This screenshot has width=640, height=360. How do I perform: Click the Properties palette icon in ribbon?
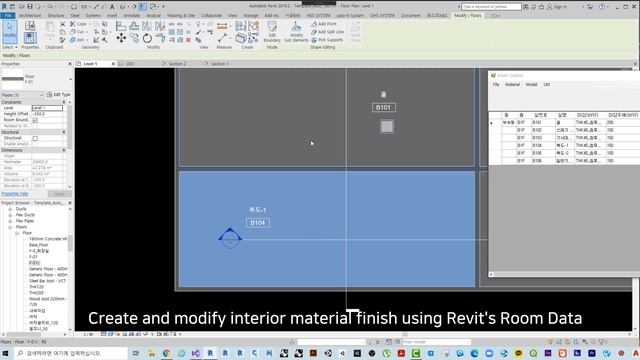29,38
